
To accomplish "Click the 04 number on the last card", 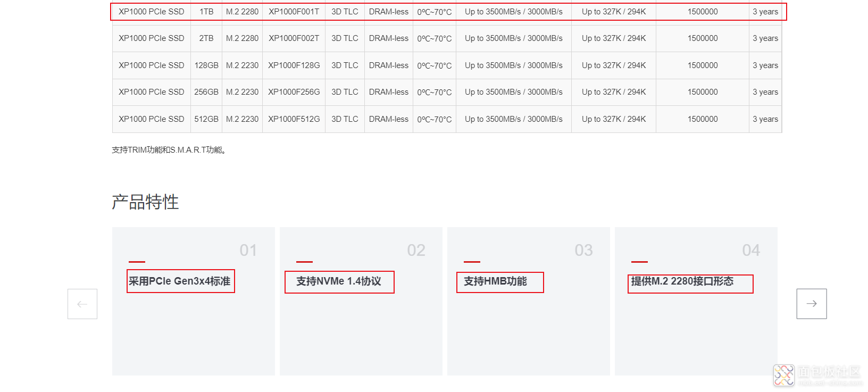I will (x=751, y=250).
